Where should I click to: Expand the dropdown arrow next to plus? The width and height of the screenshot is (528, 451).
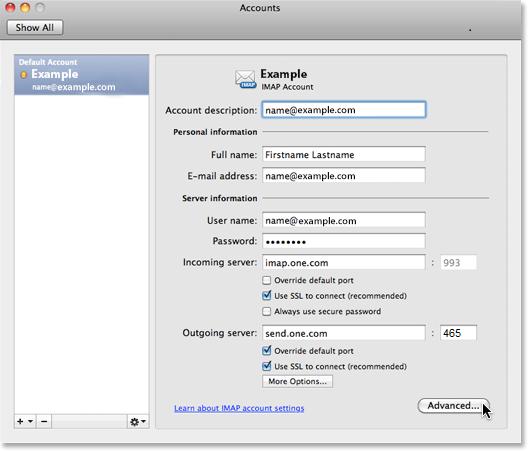30,421
